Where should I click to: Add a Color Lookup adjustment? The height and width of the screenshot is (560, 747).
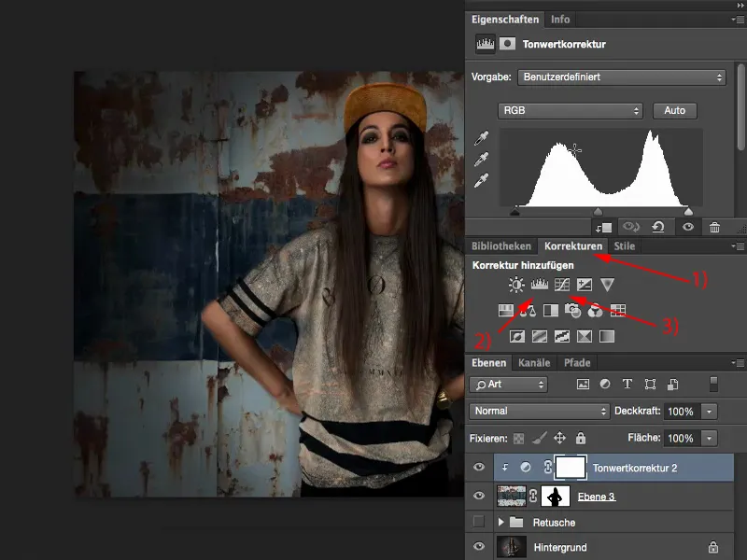[618, 311]
